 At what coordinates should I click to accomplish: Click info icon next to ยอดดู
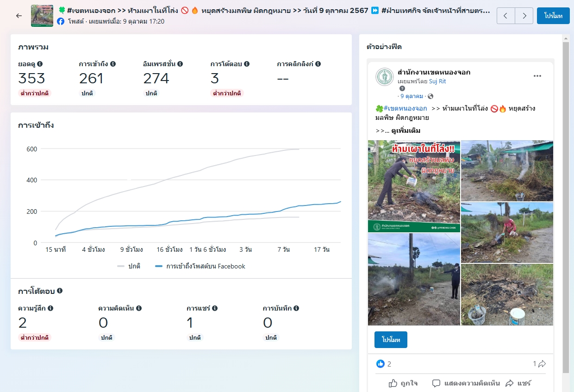(x=40, y=64)
